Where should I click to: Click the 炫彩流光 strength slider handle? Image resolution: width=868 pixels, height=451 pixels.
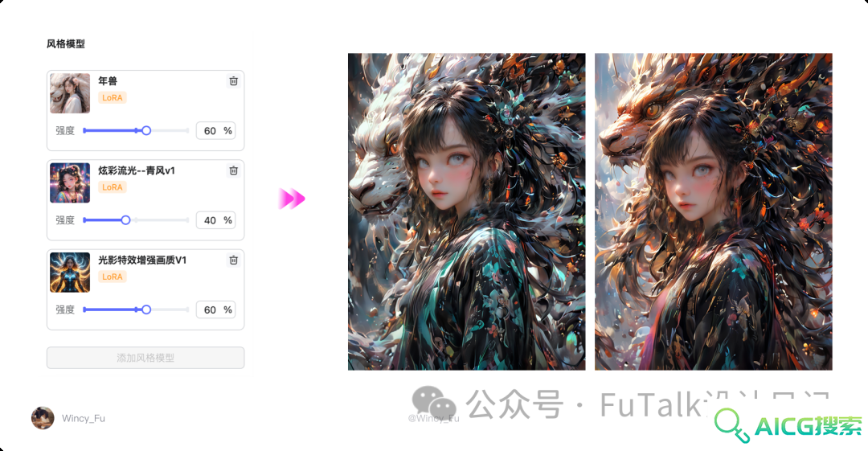[x=125, y=220]
